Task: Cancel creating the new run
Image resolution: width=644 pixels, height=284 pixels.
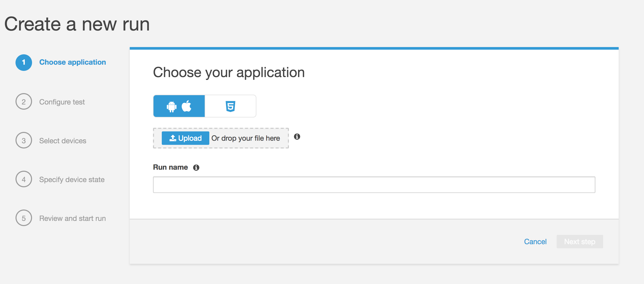Action: coord(535,242)
